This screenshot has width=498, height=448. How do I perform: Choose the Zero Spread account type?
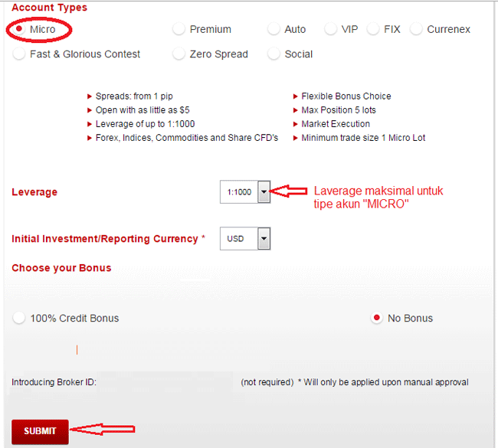179,54
